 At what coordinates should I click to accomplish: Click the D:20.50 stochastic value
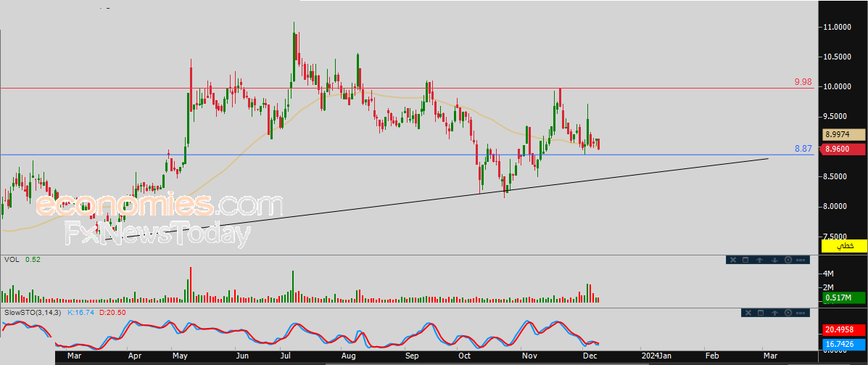(x=112, y=312)
